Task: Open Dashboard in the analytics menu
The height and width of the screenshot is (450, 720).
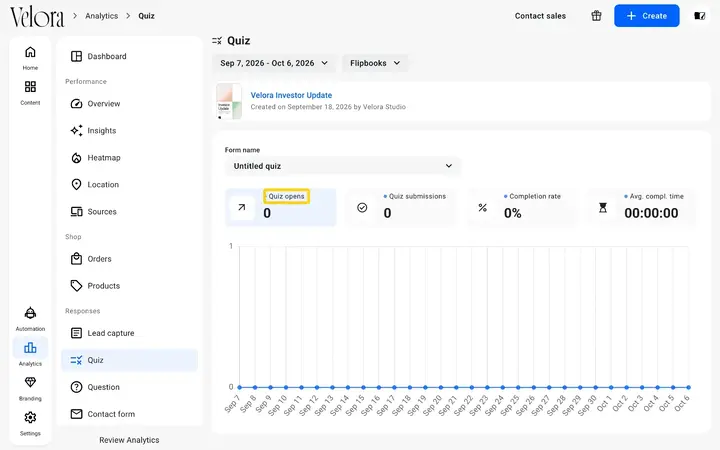Action: pos(129,56)
